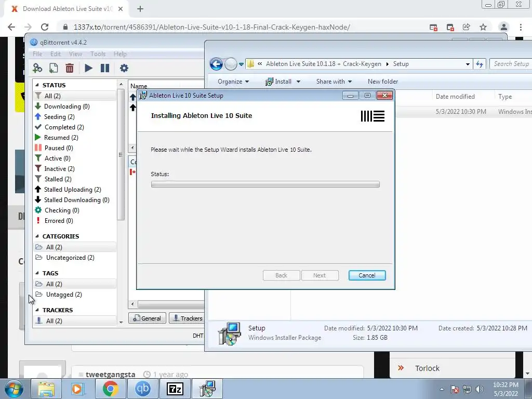Click the Search Setup field
Screen dimensions: 532x399
tap(511, 64)
